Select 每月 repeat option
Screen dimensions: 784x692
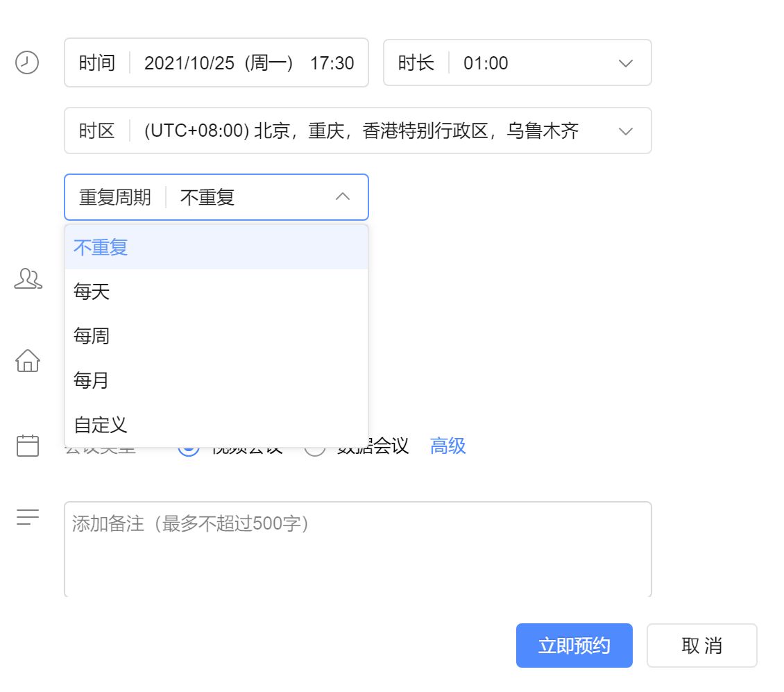[x=90, y=380]
